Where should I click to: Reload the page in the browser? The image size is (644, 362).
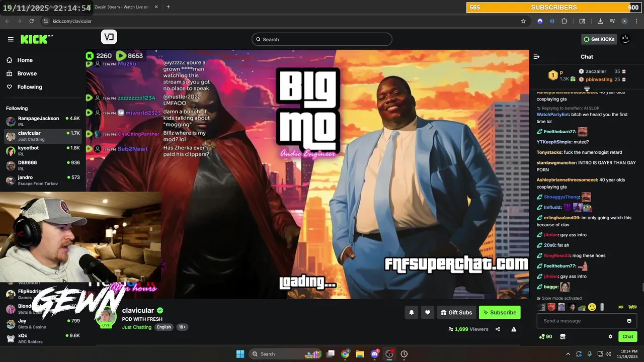coord(31,21)
